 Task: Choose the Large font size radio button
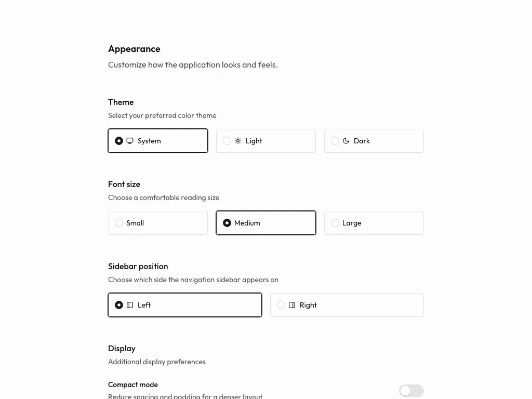(x=335, y=223)
